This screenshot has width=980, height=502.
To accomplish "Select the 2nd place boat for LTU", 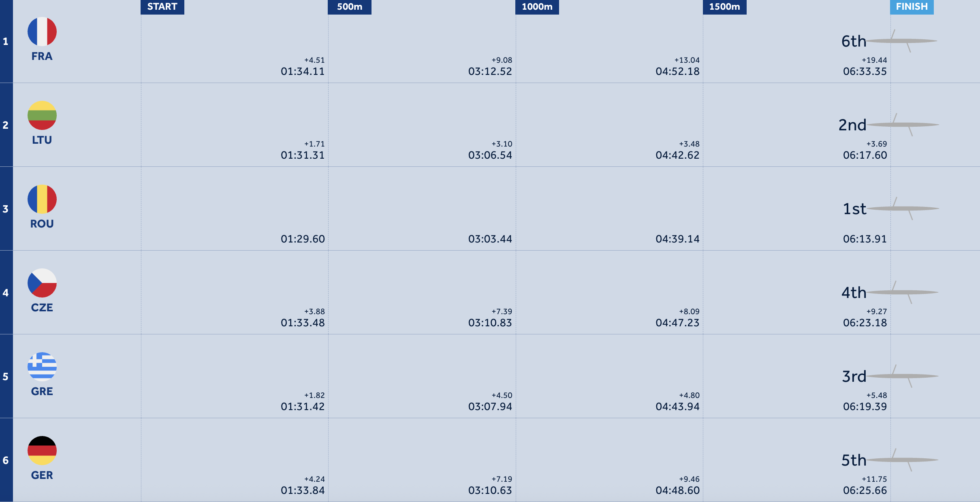I will (903, 125).
